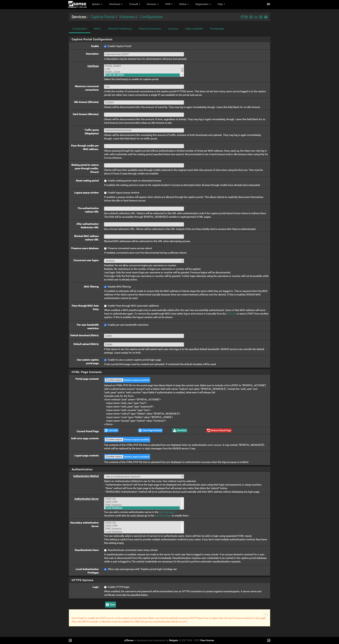Click Vistantes breadcrumb link

coord(127,17)
